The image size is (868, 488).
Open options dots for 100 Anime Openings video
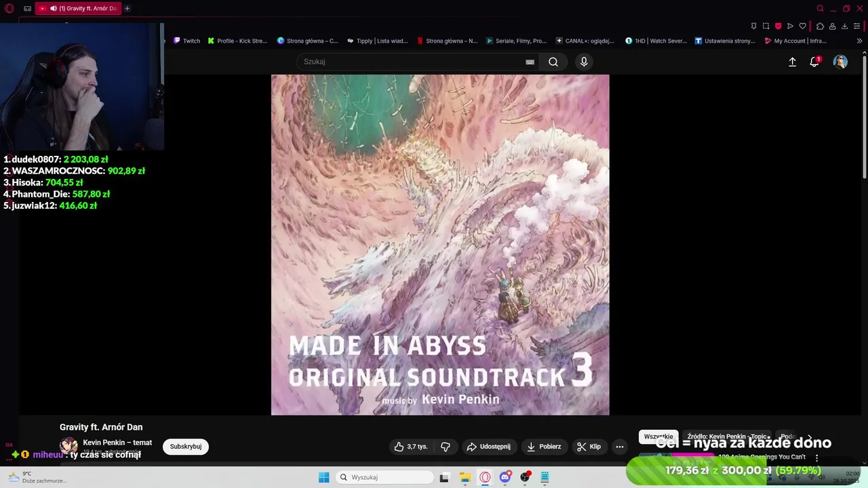point(816,458)
